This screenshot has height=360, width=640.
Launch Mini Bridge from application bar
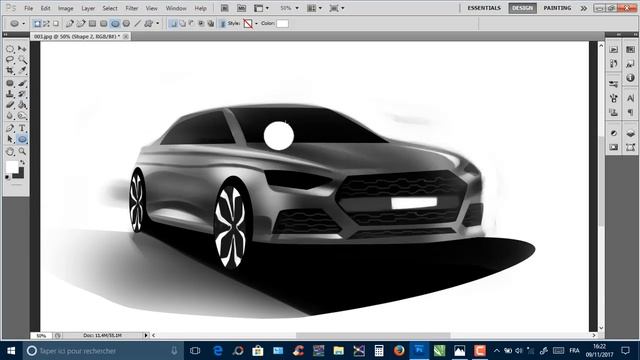[x=242, y=8]
